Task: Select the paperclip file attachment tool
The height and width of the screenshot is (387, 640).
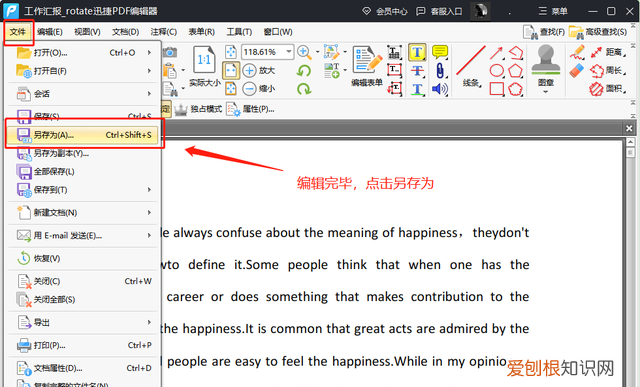Action: coord(440,71)
